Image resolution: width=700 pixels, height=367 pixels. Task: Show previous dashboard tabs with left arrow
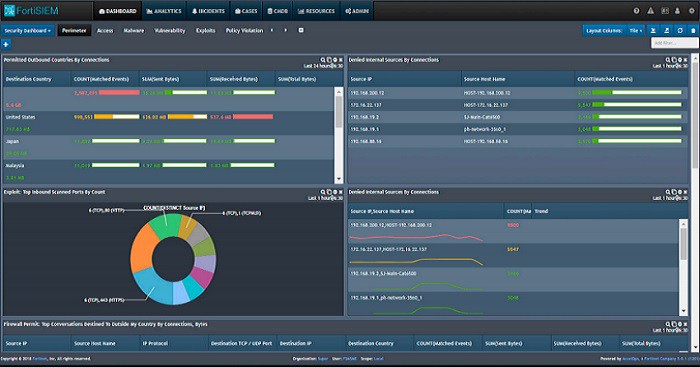pos(272,30)
